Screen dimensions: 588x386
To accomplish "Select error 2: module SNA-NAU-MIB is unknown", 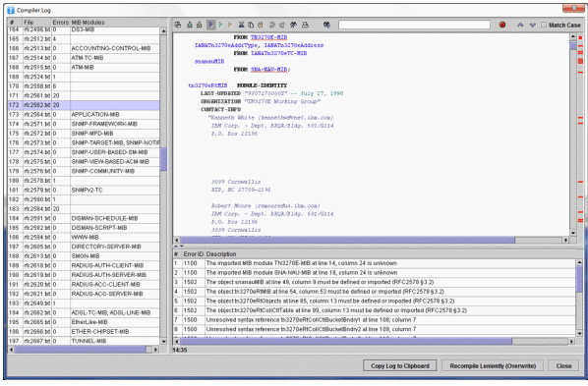I will pos(375,272).
